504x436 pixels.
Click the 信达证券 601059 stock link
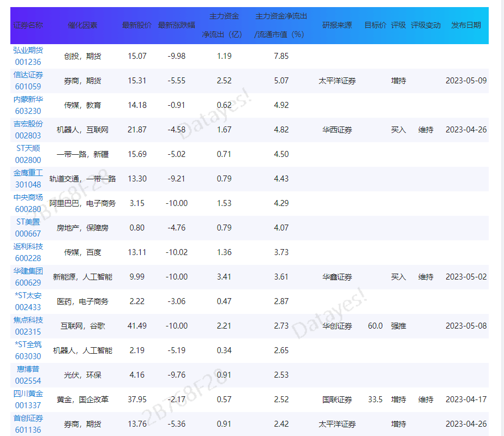pyautogui.click(x=28, y=81)
